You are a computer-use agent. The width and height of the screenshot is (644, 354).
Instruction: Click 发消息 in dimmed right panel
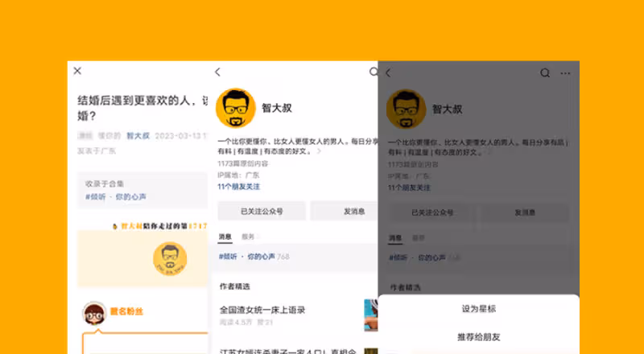pyautogui.click(x=525, y=212)
